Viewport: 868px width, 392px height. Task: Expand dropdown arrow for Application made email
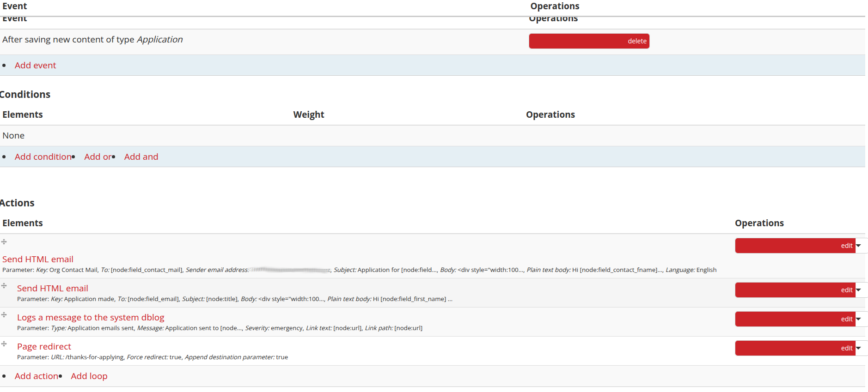[x=859, y=290]
